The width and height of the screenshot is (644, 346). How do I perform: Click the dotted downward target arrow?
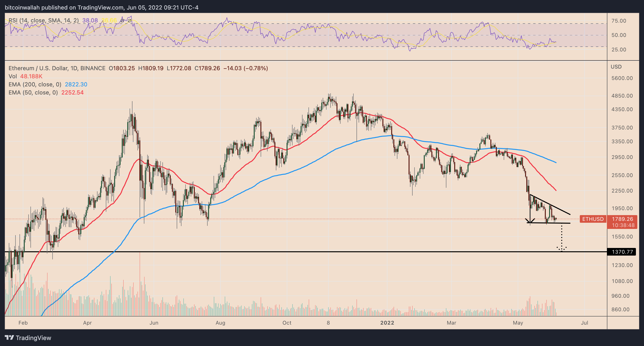click(x=561, y=238)
